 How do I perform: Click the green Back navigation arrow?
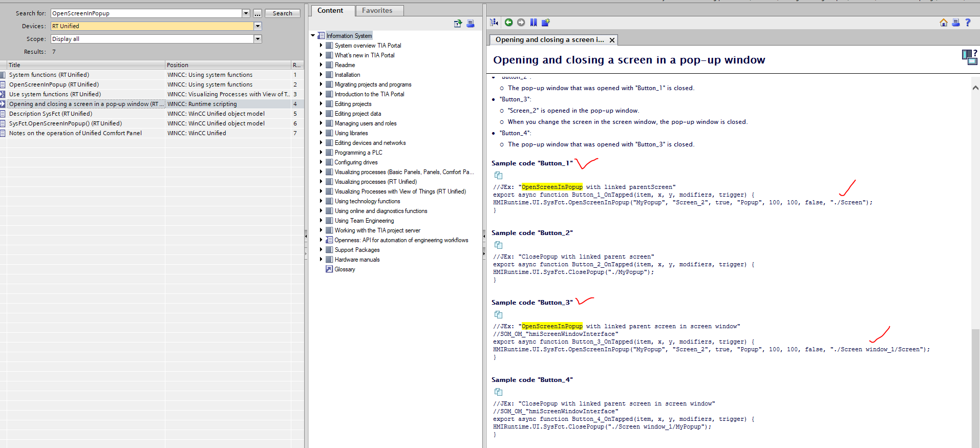click(508, 23)
